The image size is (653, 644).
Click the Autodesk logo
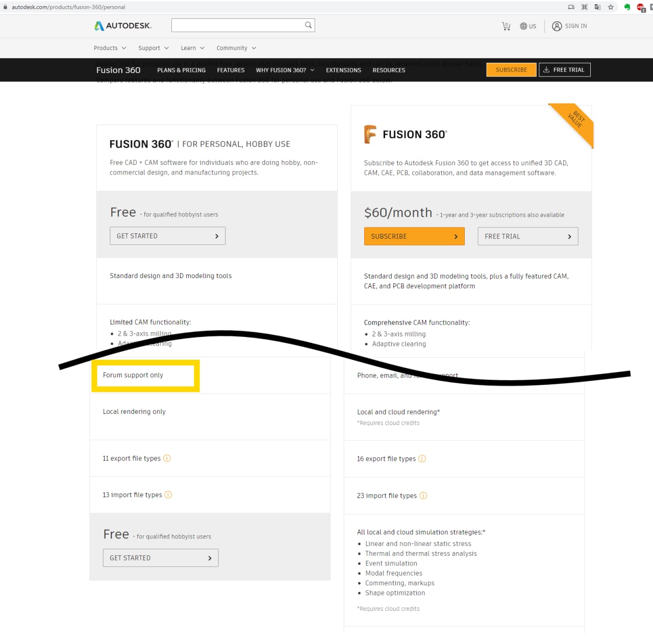click(123, 26)
